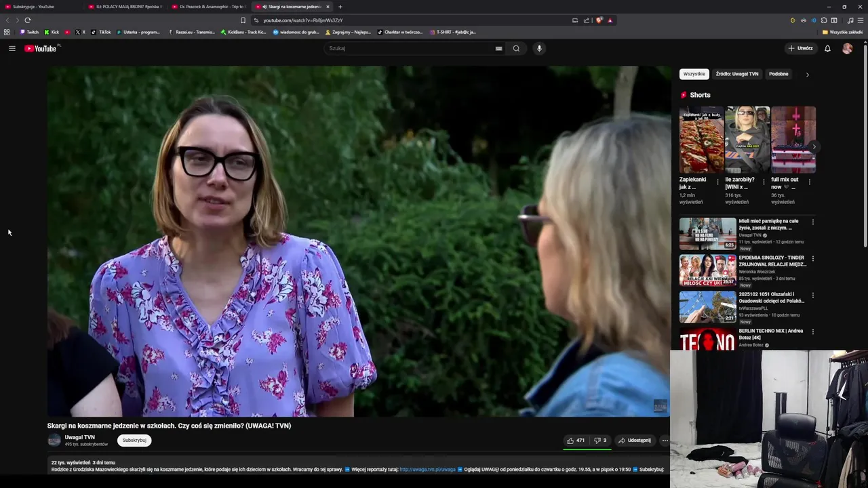868x488 pixels.
Task: Show next Shorts with arrow
Action: point(814,146)
